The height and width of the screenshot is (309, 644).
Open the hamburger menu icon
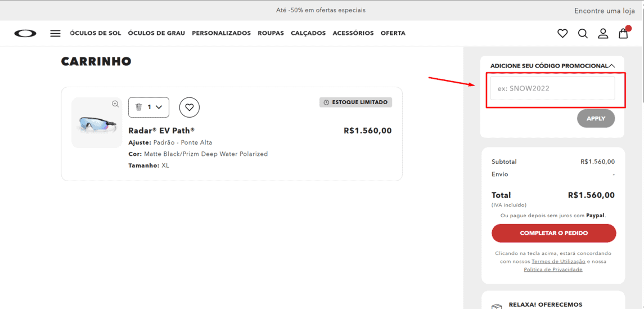pos(56,33)
